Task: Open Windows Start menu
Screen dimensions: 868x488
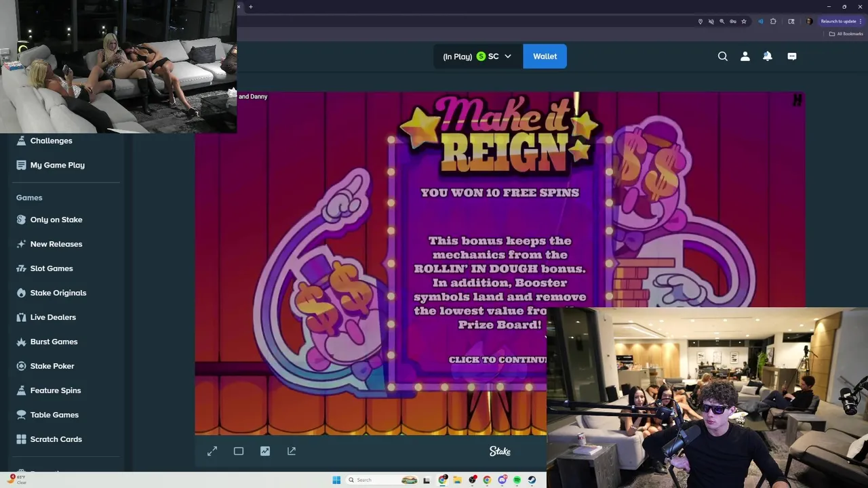Action: coord(336,480)
